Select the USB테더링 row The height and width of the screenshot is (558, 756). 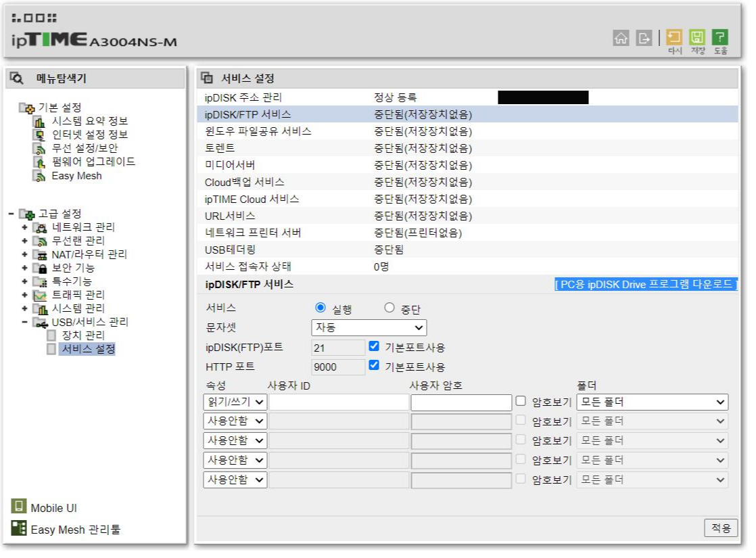pyautogui.click(x=467, y=250)
